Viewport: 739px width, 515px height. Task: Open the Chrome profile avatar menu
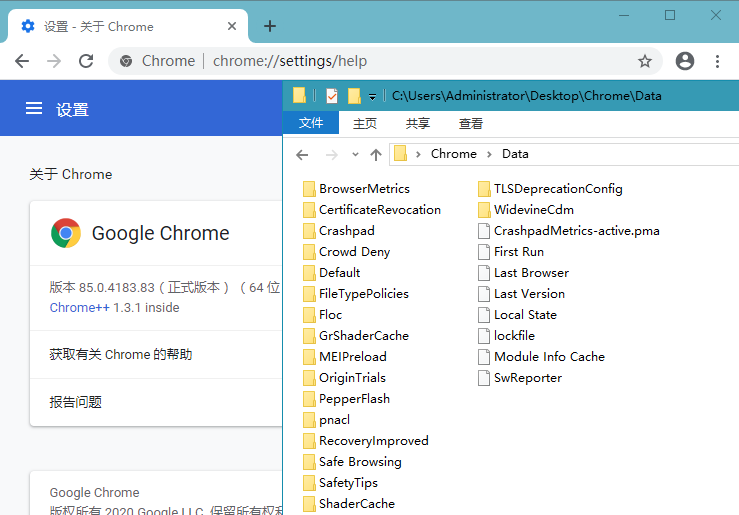(x=685, y=61)
